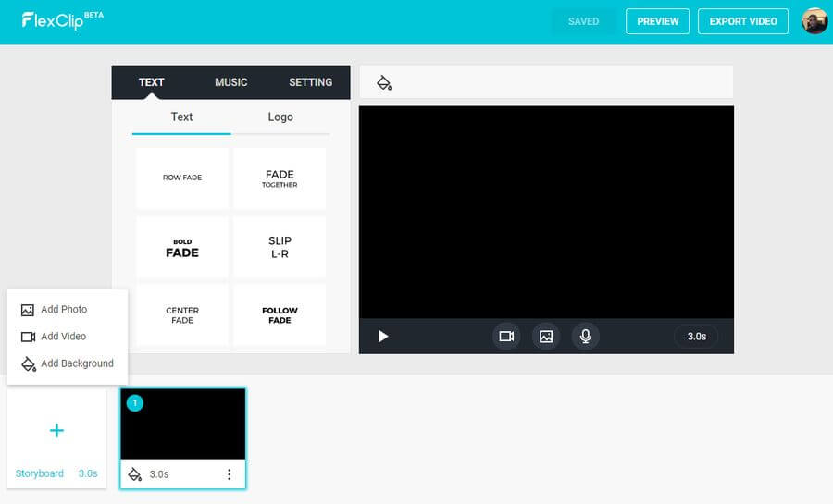Viewport: 833px width, 504px height.
Task: Switch to the Logo sub-tab
Action: point(280,117)
